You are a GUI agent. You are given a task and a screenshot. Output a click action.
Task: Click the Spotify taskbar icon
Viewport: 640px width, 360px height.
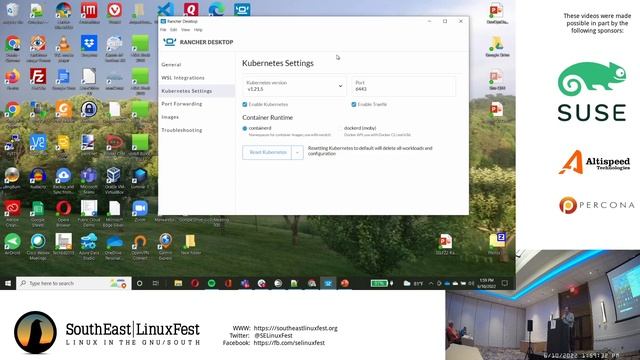click(211, 283)
